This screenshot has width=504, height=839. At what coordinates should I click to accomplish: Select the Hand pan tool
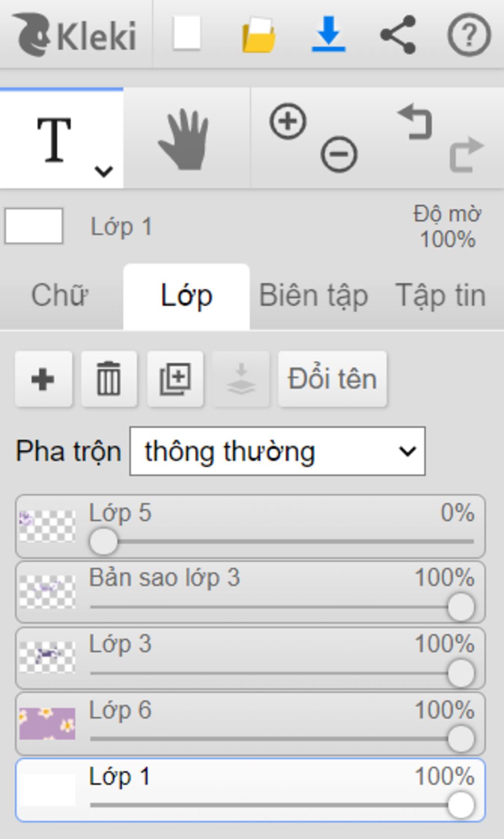click(x=184, y=139)
